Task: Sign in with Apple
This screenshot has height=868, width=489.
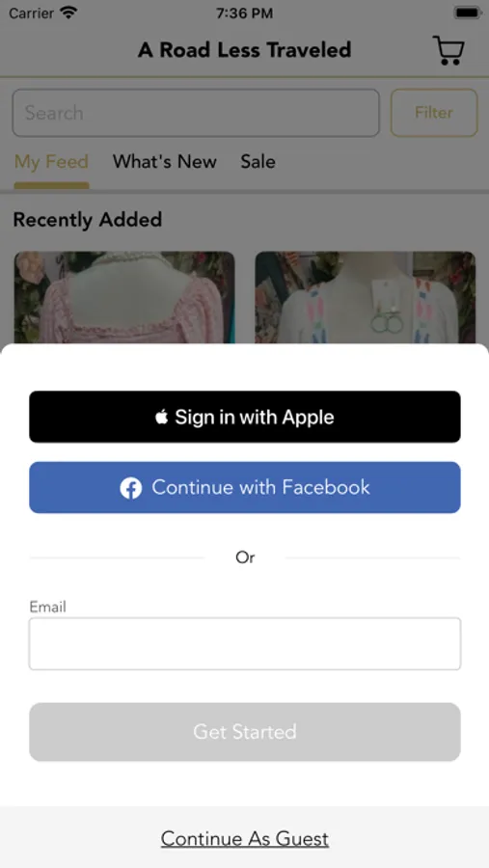Action: click(245, 417)
